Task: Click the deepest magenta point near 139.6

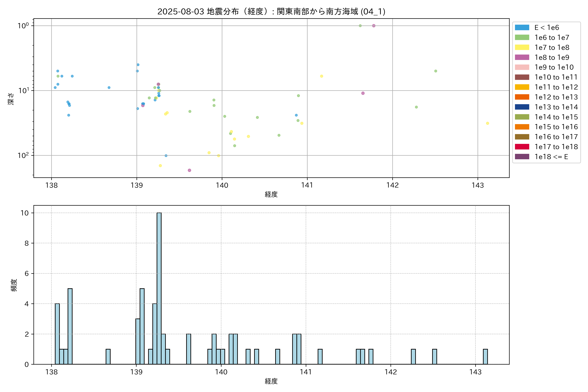Action: 189,170
